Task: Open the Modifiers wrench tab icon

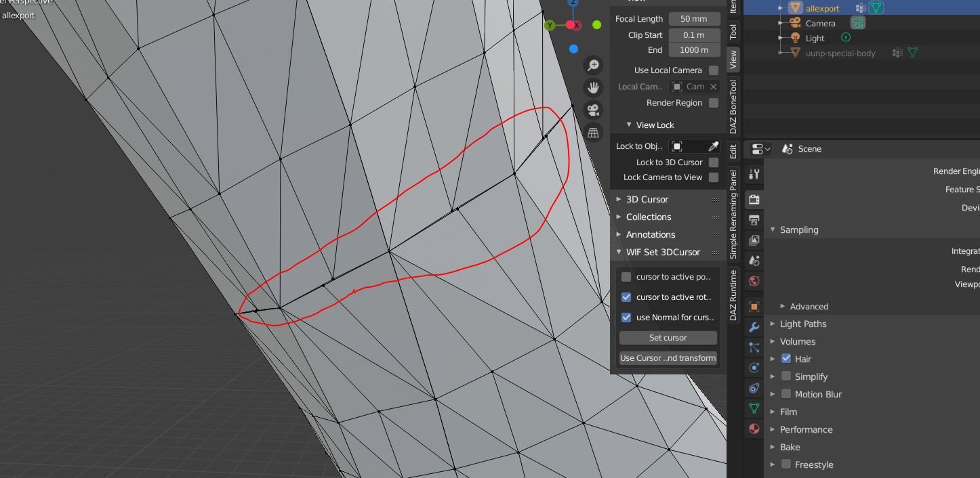Action: pyautogui.click(x=754, y=327)
